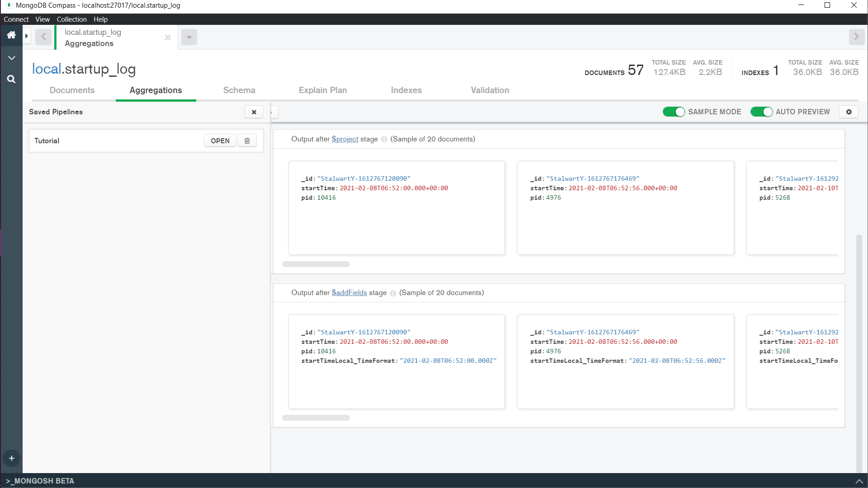Go to previous tab with left arrow
Screen dimensions: 868x488
43,37
